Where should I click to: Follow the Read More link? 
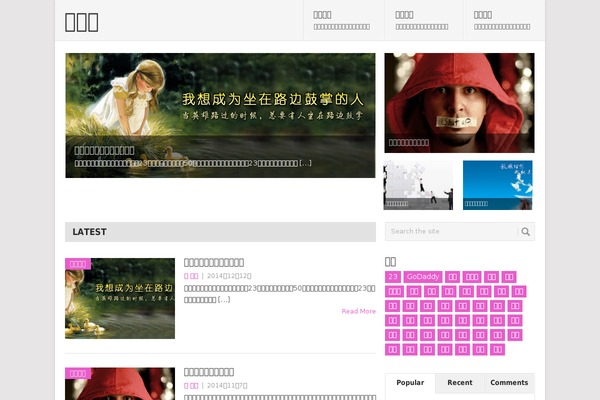point(359,311)
